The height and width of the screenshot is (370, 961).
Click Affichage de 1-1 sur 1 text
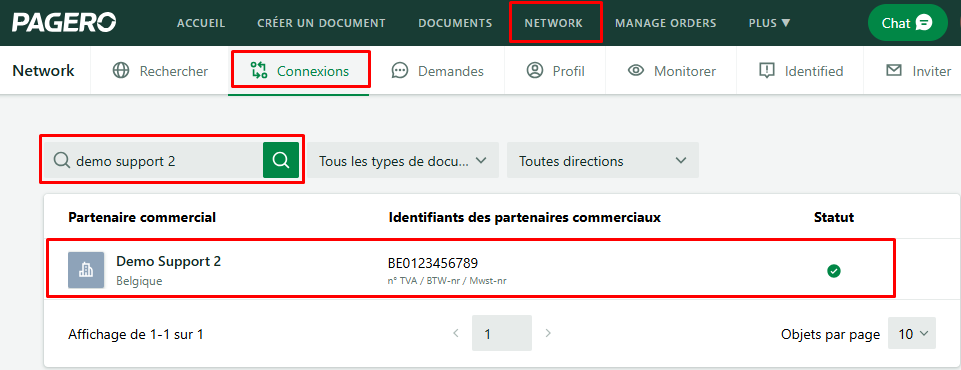tap(135, 334)
